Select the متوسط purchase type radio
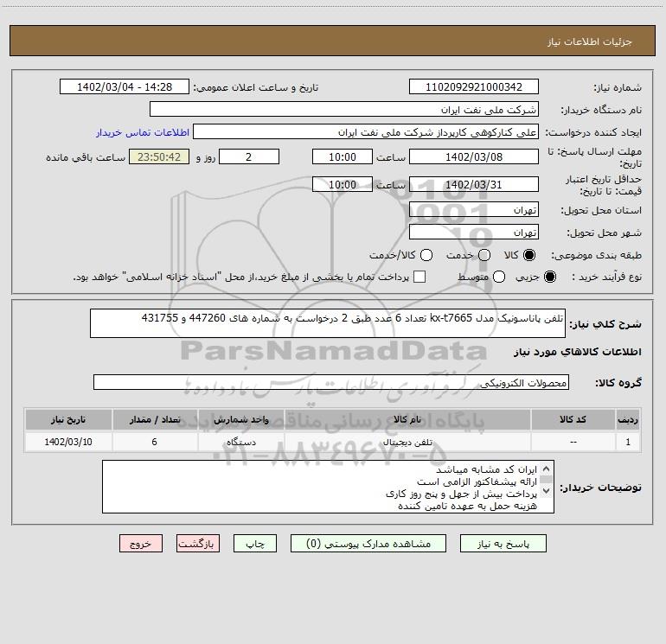Image resolution: width=666 pixels, height=644 pixels. point(499,277)
